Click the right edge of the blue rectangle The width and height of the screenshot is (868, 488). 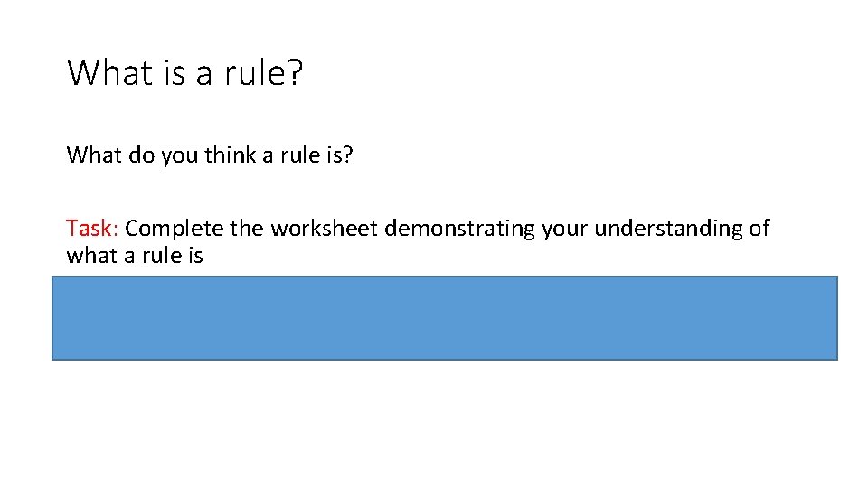836,318
